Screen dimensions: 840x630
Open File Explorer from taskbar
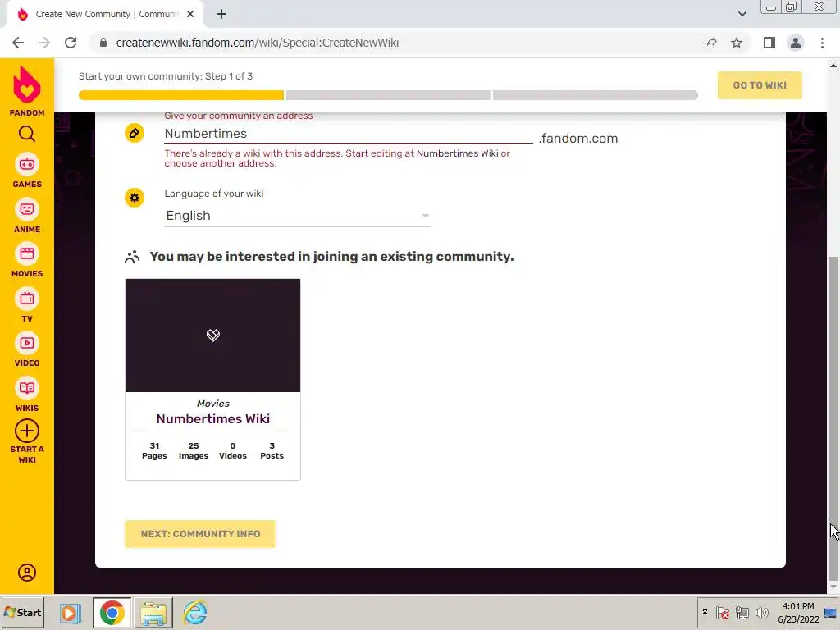pos(153,613)
